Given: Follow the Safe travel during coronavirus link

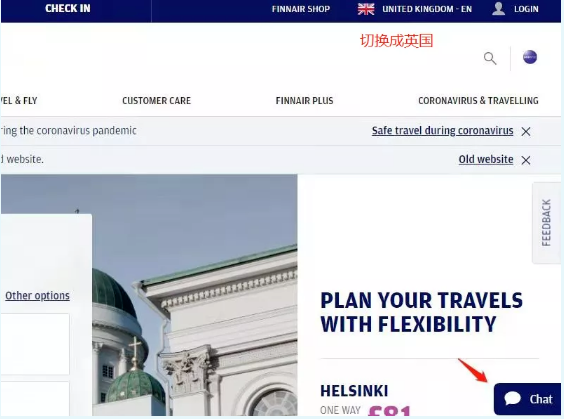Looking at the screenshot, I should click(x=442, y=131).
